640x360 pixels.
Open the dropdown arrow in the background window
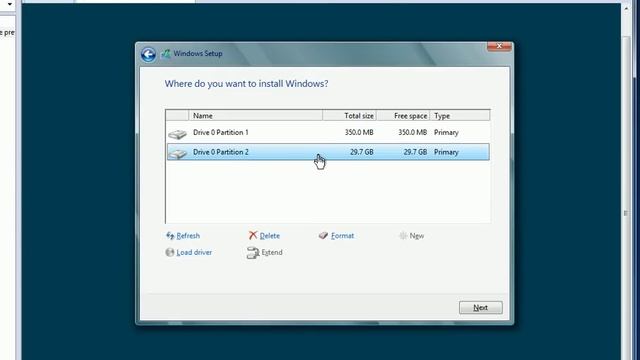pos(9,4)
